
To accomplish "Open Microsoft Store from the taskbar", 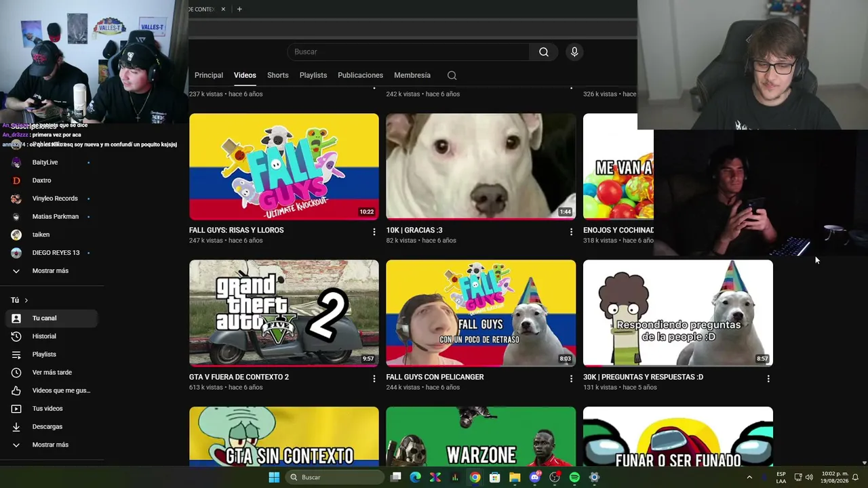I will coord(495,477).
